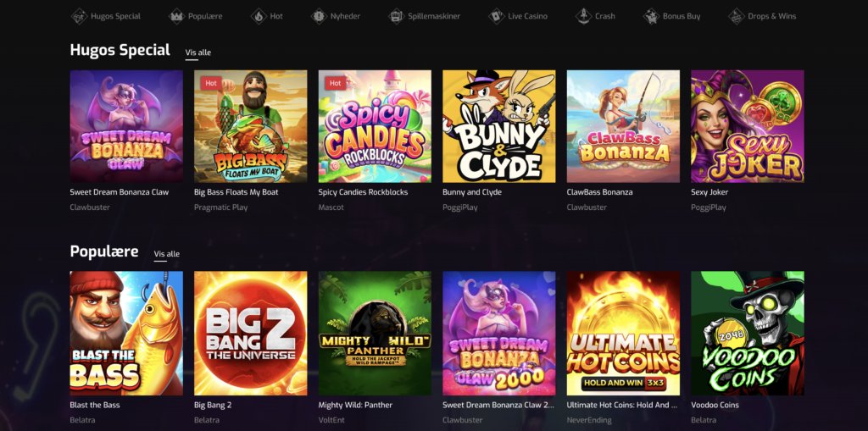Click the provider name 'Mascot'
Viewport: 868px width, 431px height.
click(x=331, y=207)
